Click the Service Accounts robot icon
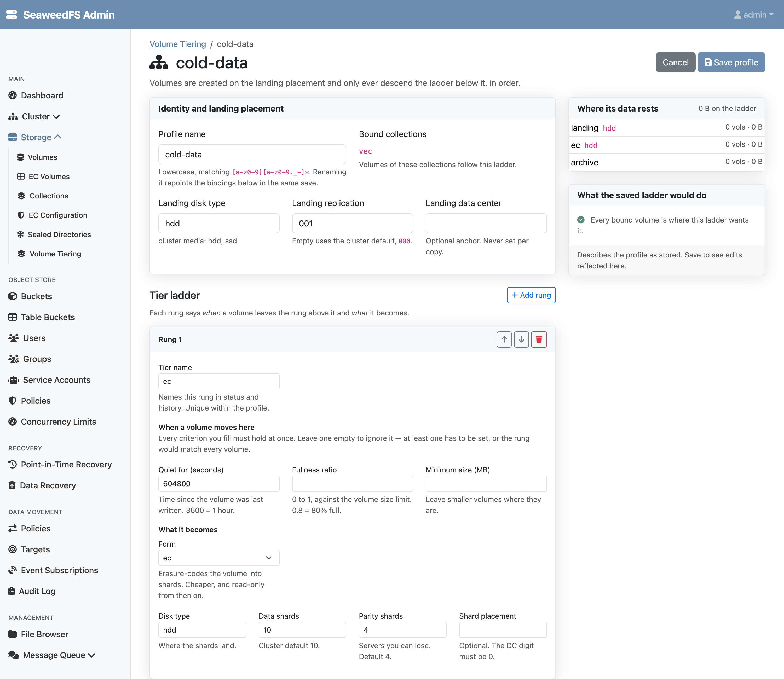 14,380
